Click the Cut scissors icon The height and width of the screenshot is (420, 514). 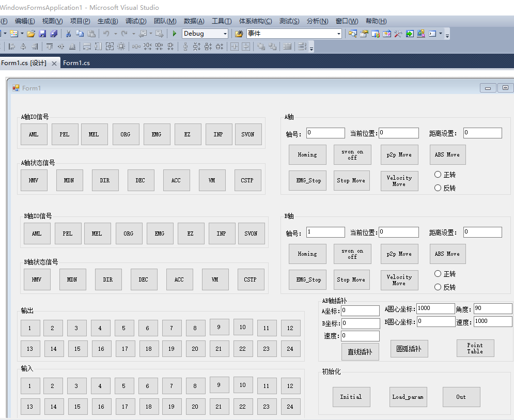point(68,34)
